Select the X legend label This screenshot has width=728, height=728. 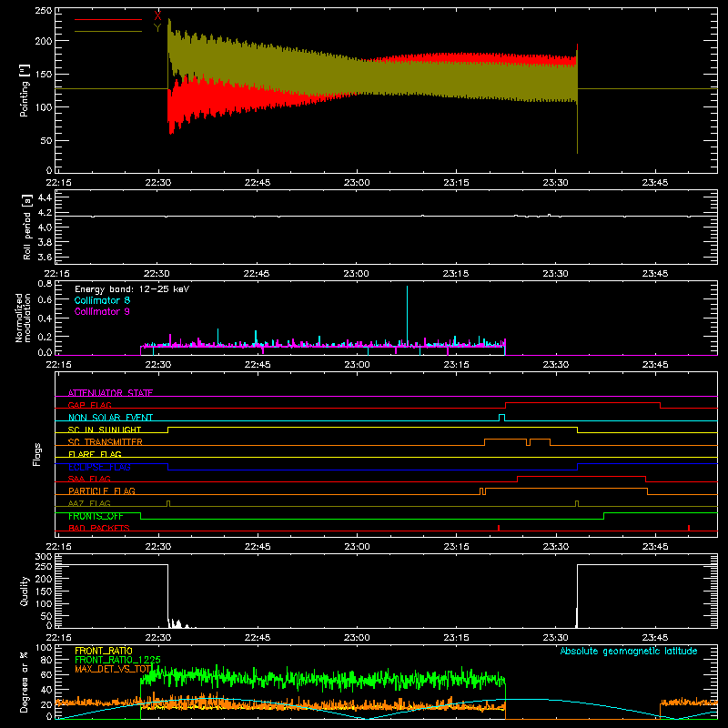tap(157, 16)
